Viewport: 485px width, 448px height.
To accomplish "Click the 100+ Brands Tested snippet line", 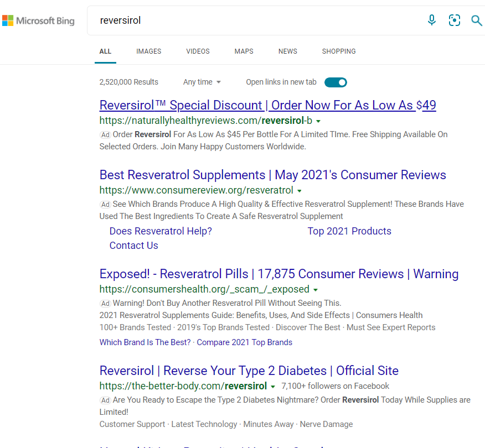I will [x=267, y=327].
